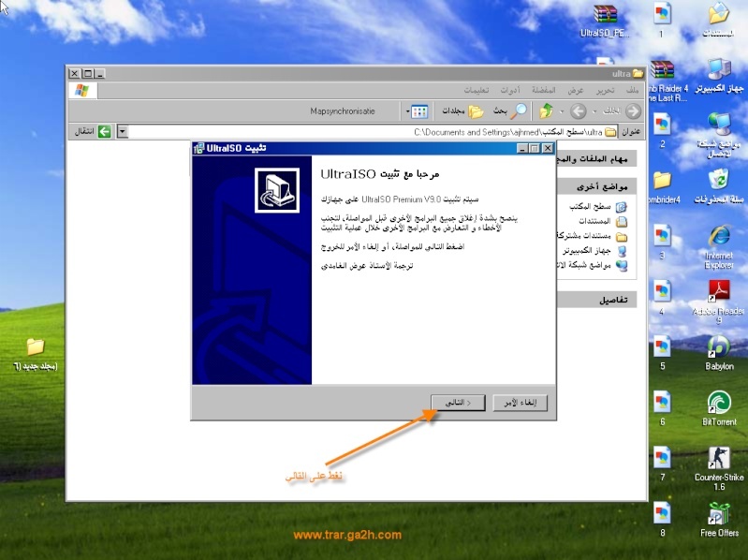The height and width of the screenshot is (560, 748).
Task: Open the Views icon in Explorer toolbar
Action: click(419, 111)
